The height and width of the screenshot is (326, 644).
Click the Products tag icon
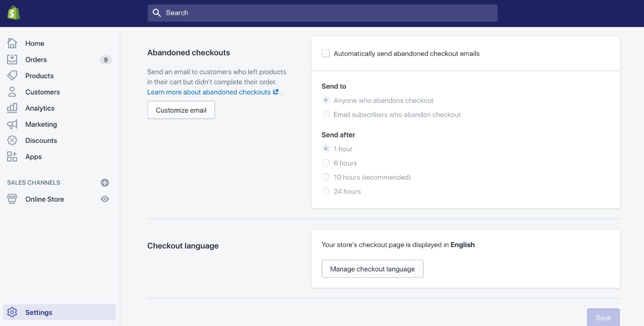(12, 75)
